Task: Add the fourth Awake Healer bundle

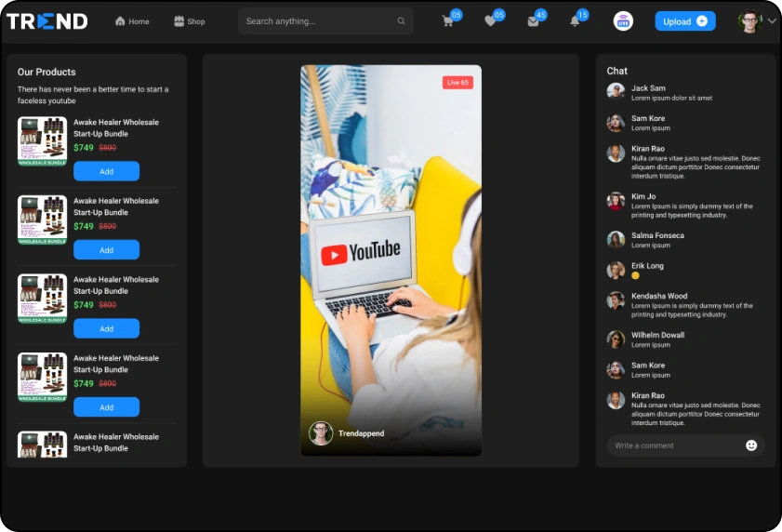Action: coord(106,407)
